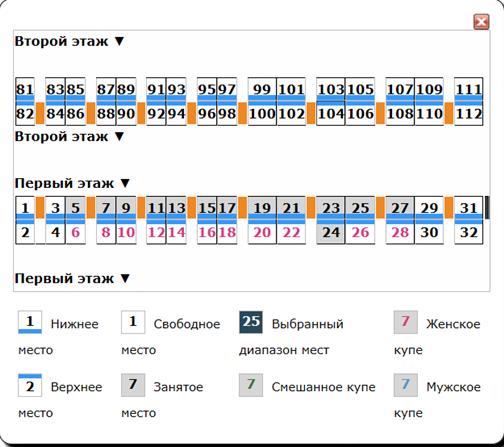
Task: Select free upper seat 32
Action: [469, 232]
